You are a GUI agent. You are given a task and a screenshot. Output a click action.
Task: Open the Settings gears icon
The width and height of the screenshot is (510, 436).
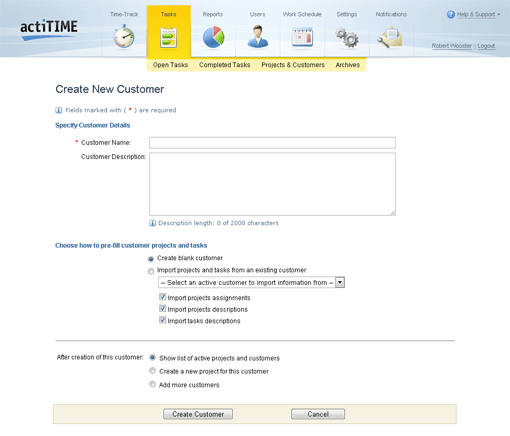[347, 37]
